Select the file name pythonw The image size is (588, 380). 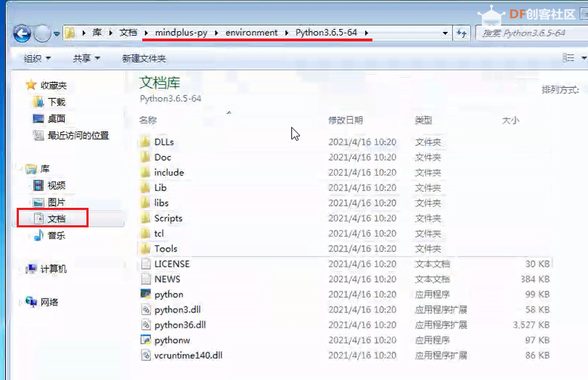172,340
